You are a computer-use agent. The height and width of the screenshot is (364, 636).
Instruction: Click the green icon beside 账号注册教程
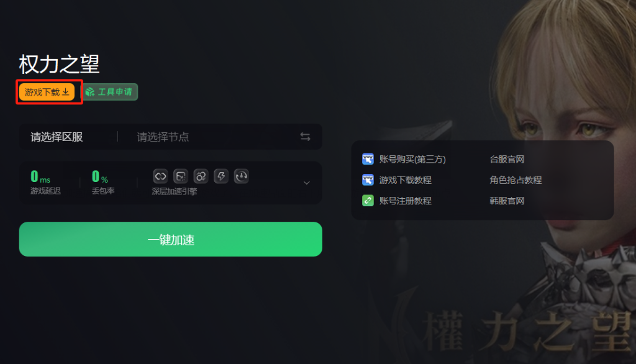368,201
